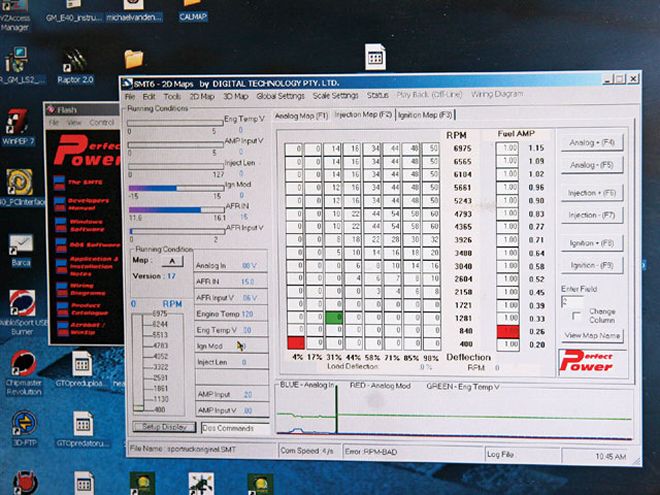Select the red cell in the 400 RPM row of the map
The width and height of the screenshot is (660, 495).
(x=296, y=343)
